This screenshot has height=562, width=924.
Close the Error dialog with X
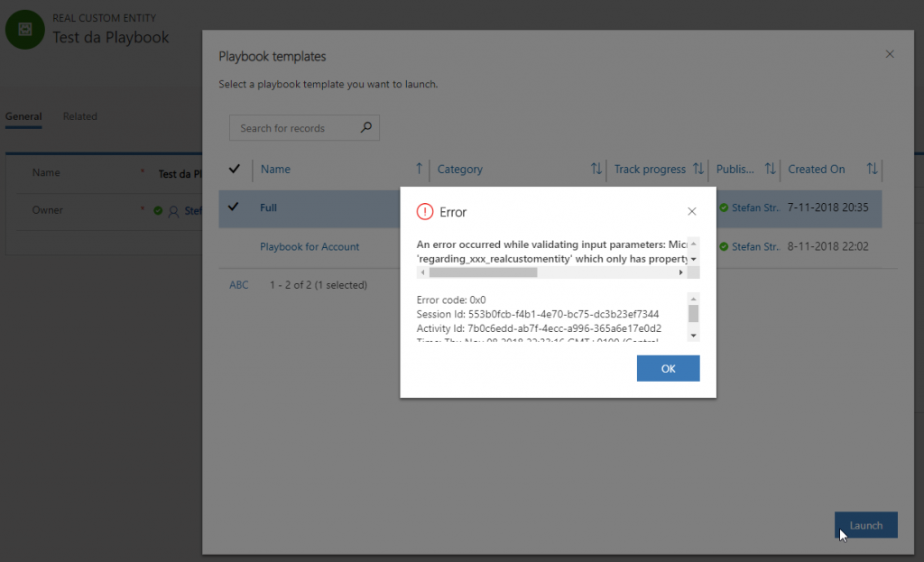point(692,212)
